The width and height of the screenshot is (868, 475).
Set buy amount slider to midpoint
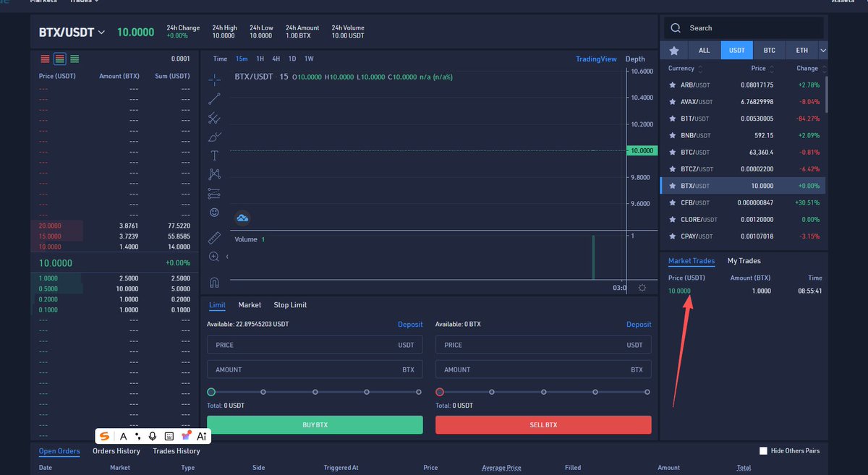pyautogui.click(x=315, y=392)
